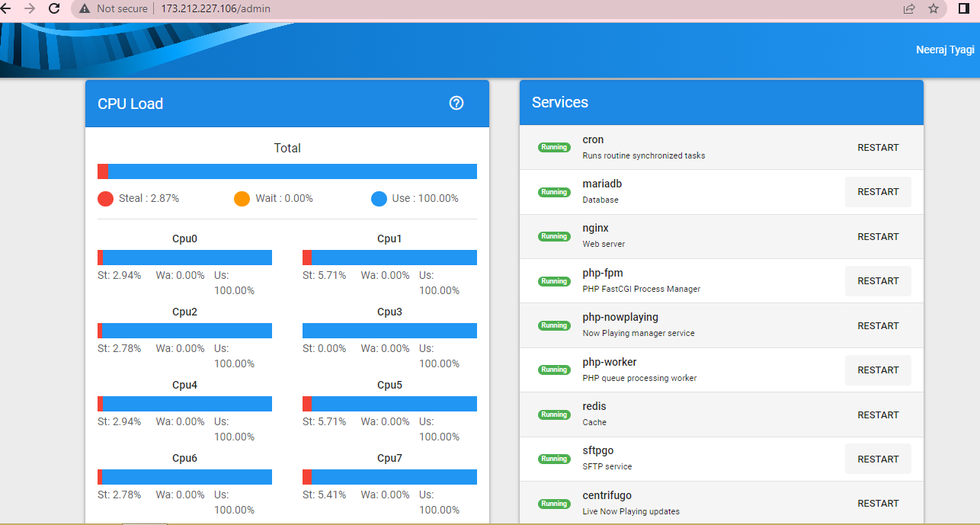This screenshot has height=525, width=980.
Task: Restart the nginx web server
Action: coord(878,236)
